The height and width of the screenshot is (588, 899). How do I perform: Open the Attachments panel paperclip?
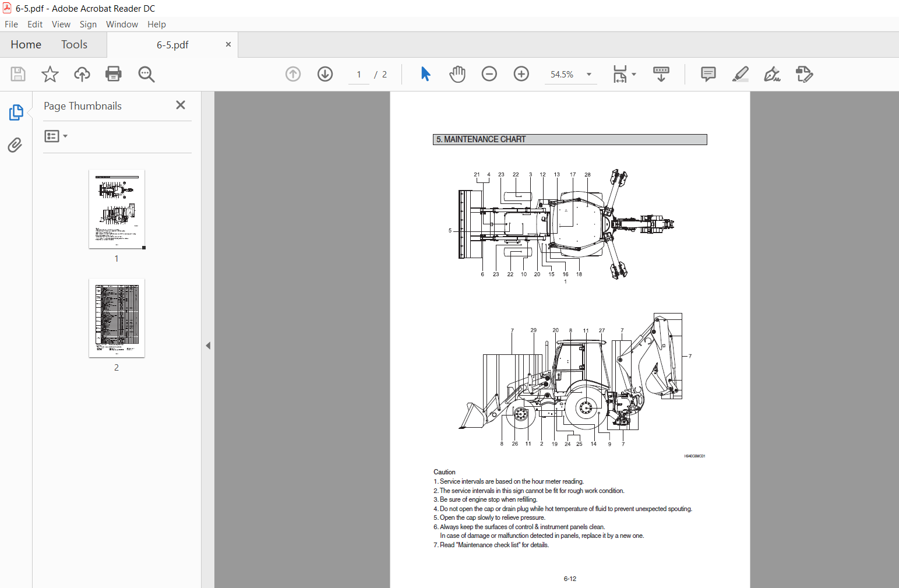coord(15,145)
